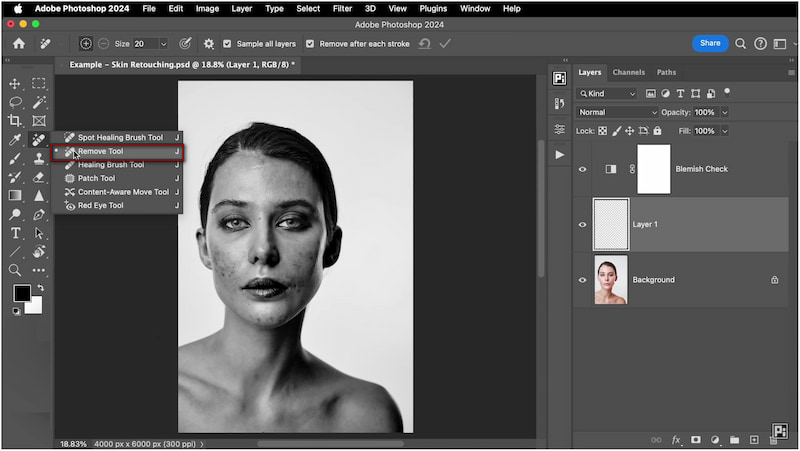
Task: Pick the Type tool
Action: 15,233
